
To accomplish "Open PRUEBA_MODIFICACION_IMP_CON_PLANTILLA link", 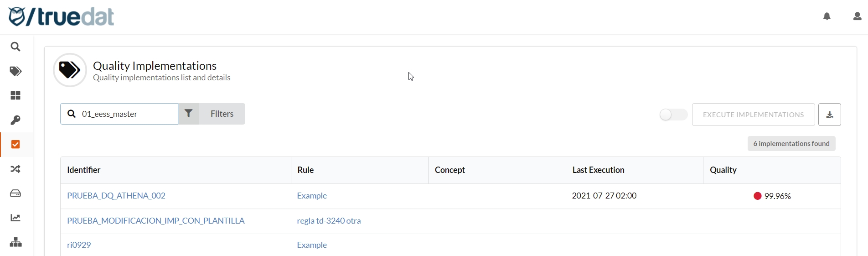I will [156, 221].
